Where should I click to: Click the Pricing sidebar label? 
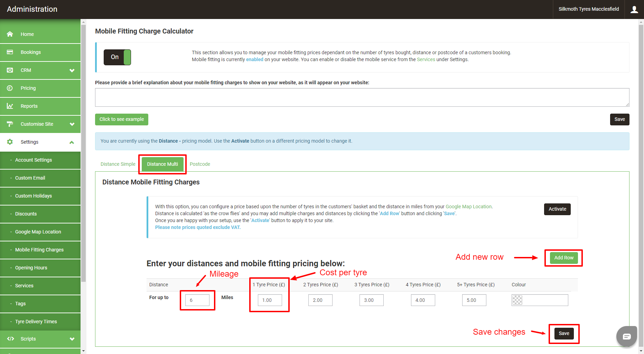click(x=28, y=88)
